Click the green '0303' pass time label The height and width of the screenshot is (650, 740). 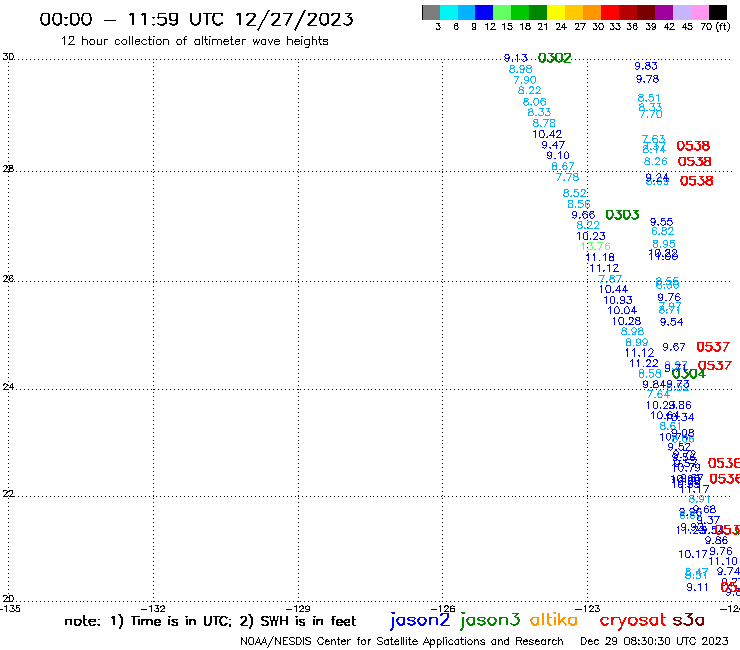(x=622, y=215)
